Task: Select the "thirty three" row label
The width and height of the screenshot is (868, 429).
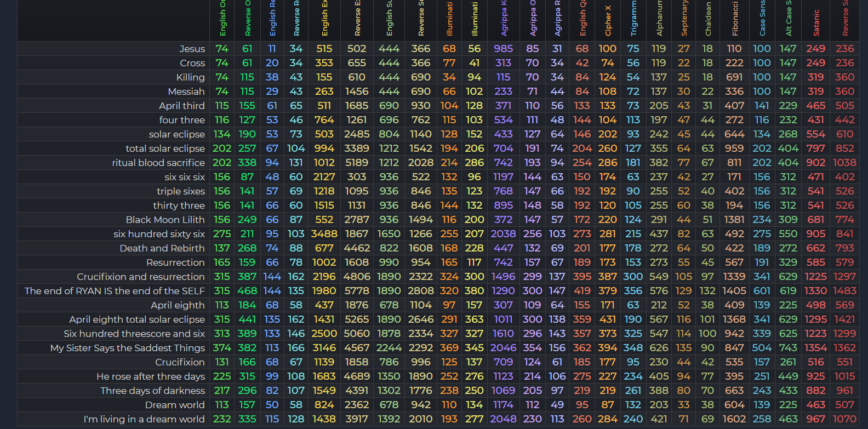Action: pyautogui.click(x=179, y=205)
